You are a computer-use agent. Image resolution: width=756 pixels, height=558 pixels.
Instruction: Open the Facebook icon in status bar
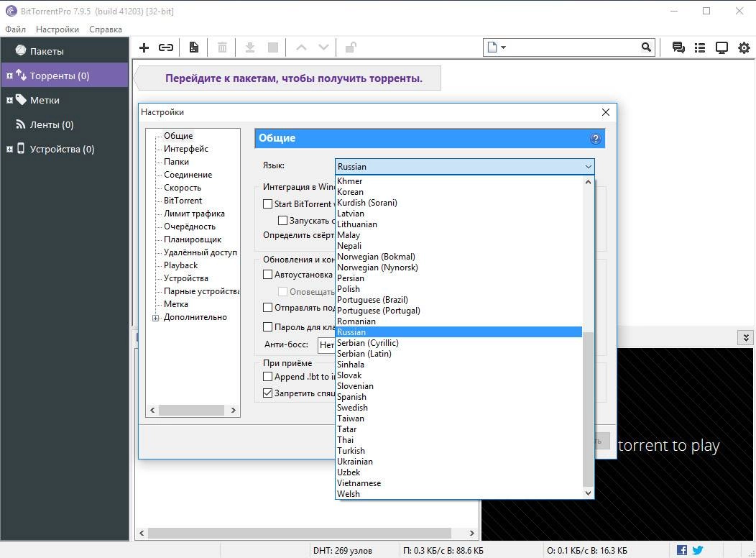point(682,550)
